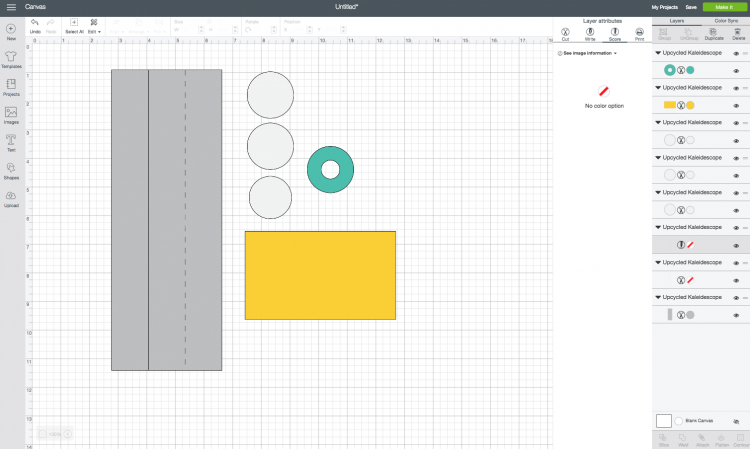The width and height of the screenshot is (750, 449).
Task: Click the Slice tool
Action: coord(663,440)
